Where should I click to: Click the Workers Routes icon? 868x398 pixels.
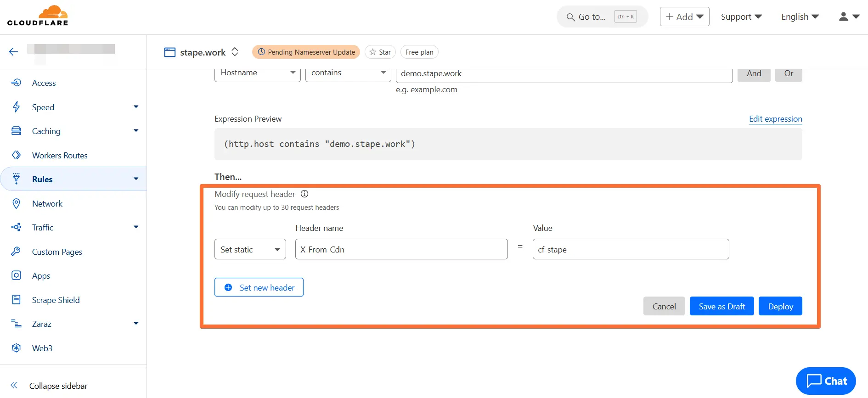coord(16,155)
